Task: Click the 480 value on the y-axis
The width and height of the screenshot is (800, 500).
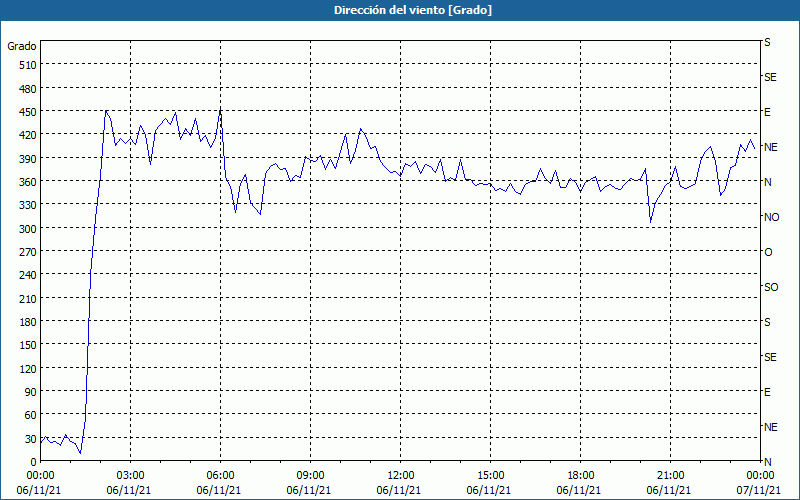Action: (x=28, y=89)
